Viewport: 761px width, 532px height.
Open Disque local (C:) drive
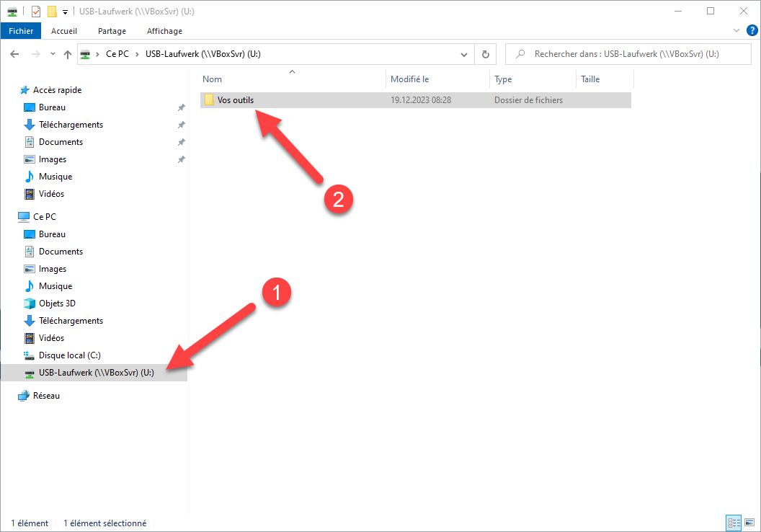(69, 355)
